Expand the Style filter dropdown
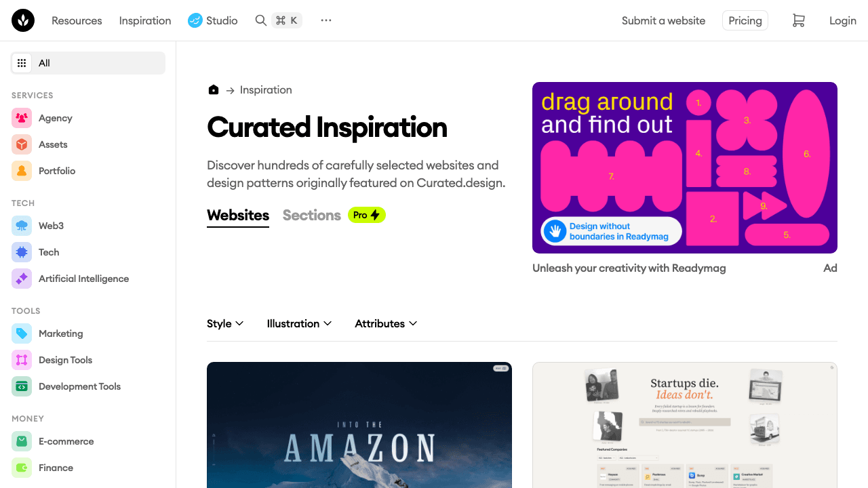The width and height of the screenshot is (868, 488). tap(225, 324)
